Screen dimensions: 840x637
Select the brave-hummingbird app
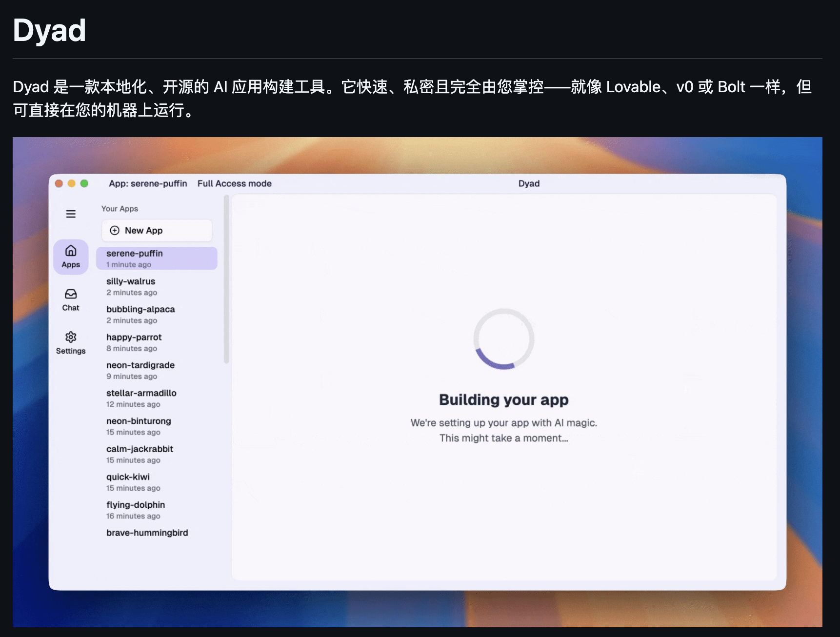(x=147, y=533)
